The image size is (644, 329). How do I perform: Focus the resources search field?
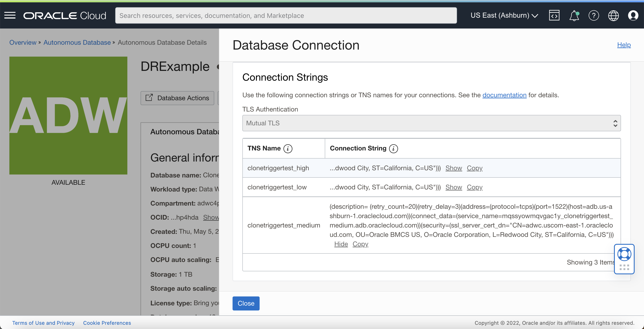286,16
